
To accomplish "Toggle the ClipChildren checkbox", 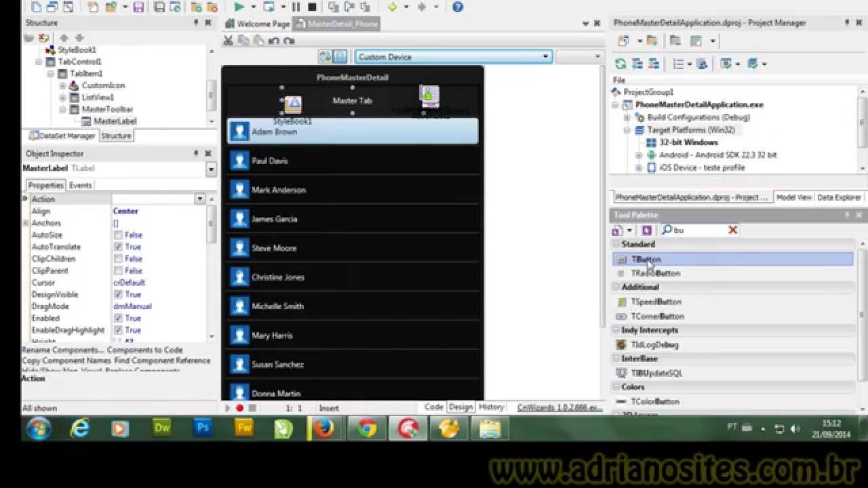I will point(118,259).
